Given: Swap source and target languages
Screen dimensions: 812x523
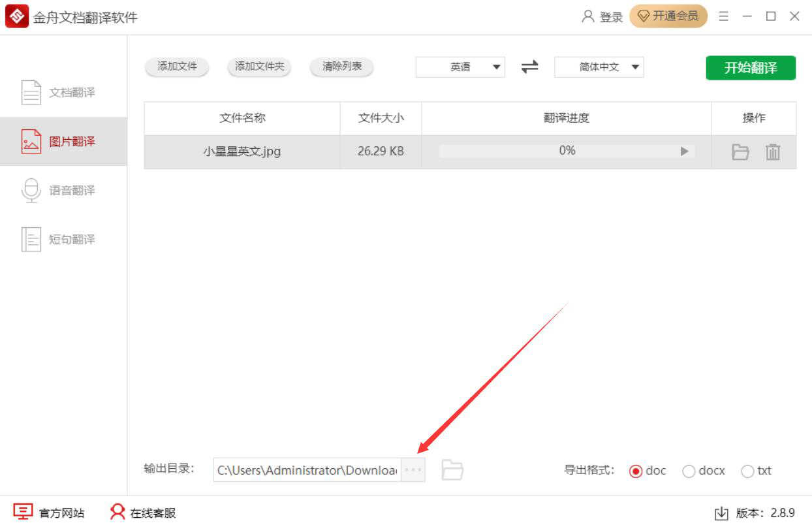Looking at the screenshot, I should point(530,67).
